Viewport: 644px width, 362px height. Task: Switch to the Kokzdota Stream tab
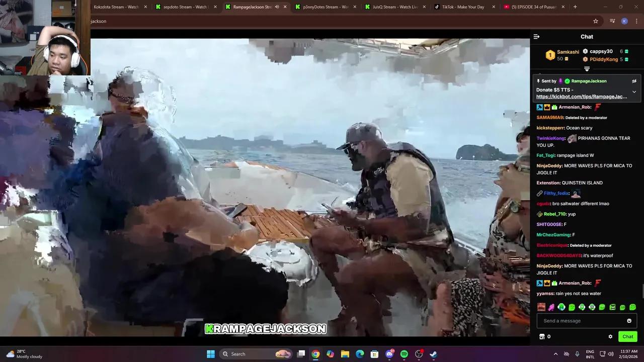point(116,7)
